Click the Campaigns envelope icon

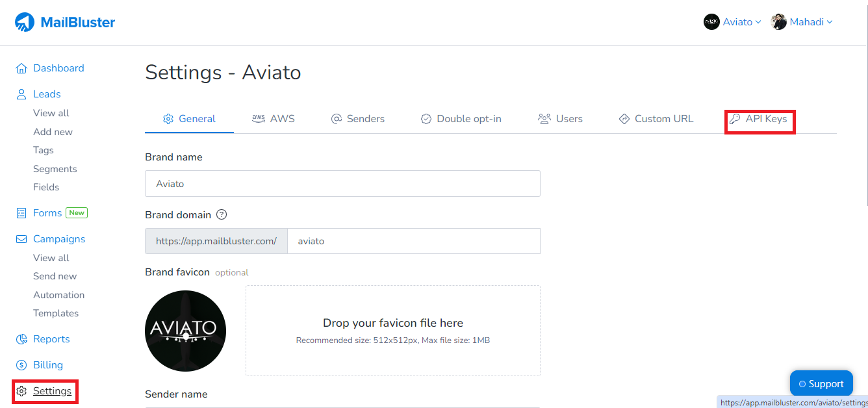[x=21, y=239]
